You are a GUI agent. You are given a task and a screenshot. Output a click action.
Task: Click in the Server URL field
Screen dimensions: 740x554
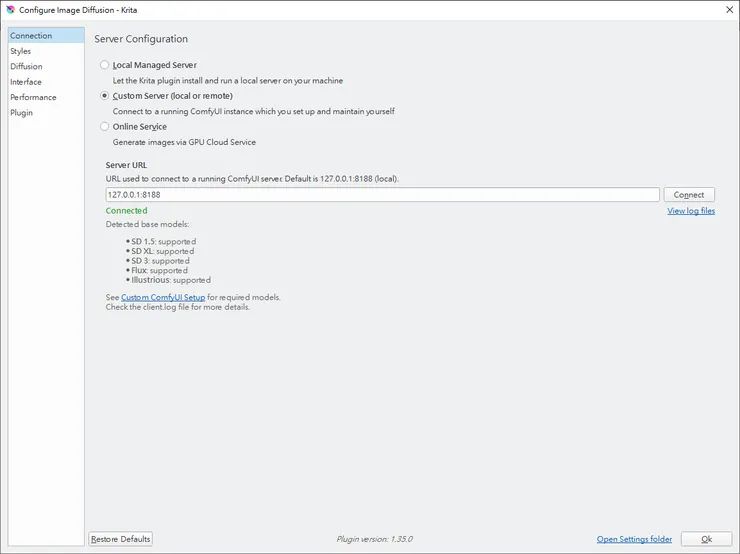click(x=382, y=195)
